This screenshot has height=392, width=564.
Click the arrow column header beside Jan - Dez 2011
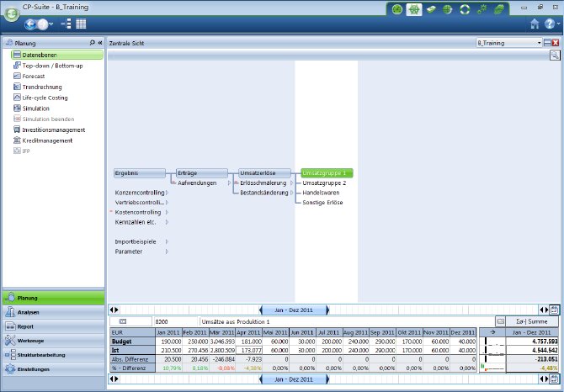492,332
